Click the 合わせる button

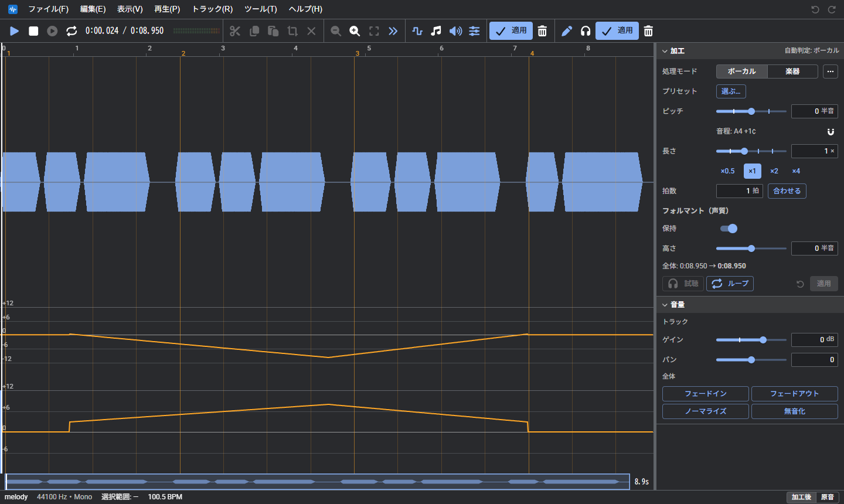[x=787, y=191]
